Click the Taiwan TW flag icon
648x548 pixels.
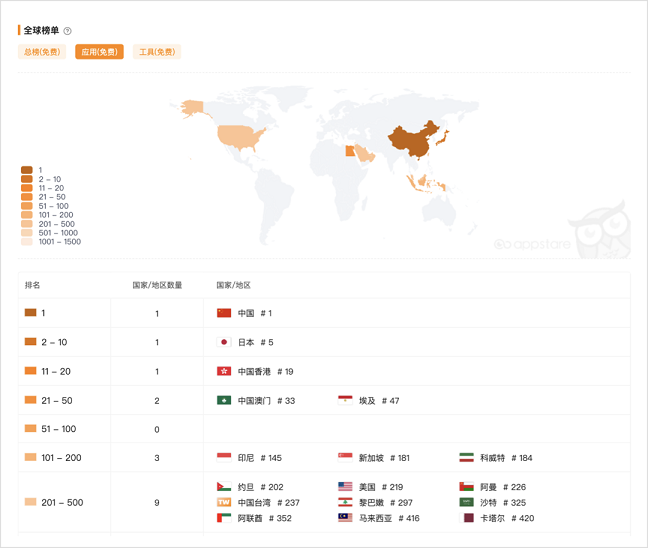click(224, 502)
